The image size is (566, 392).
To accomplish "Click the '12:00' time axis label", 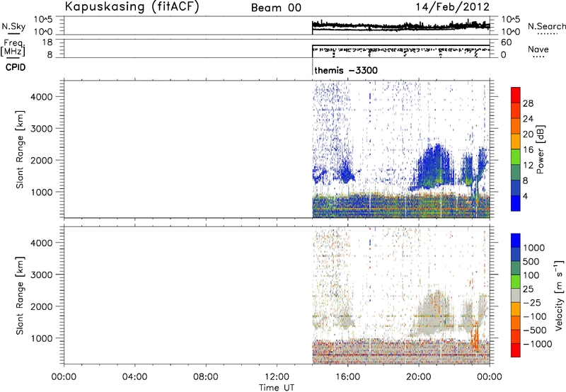I will point(277,377).
